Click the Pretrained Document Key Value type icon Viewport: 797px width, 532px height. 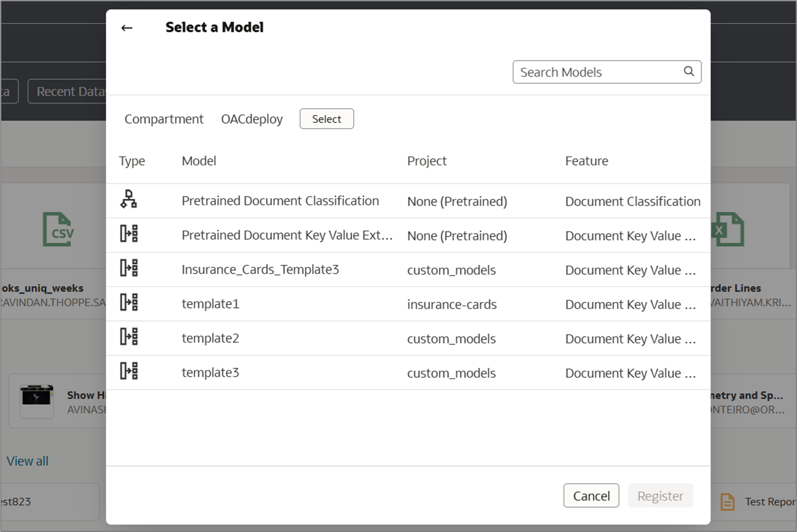[x=129, y=234]
